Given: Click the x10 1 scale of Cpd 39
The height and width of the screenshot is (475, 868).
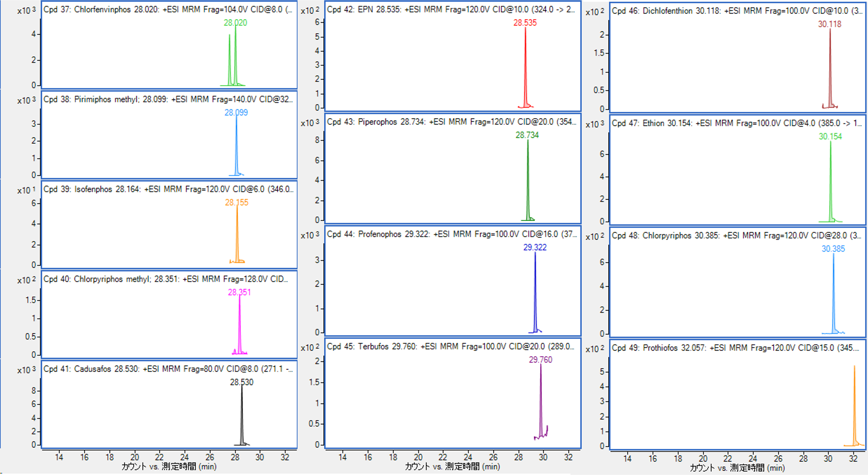Looking at the screenshot, I should 27,190.
